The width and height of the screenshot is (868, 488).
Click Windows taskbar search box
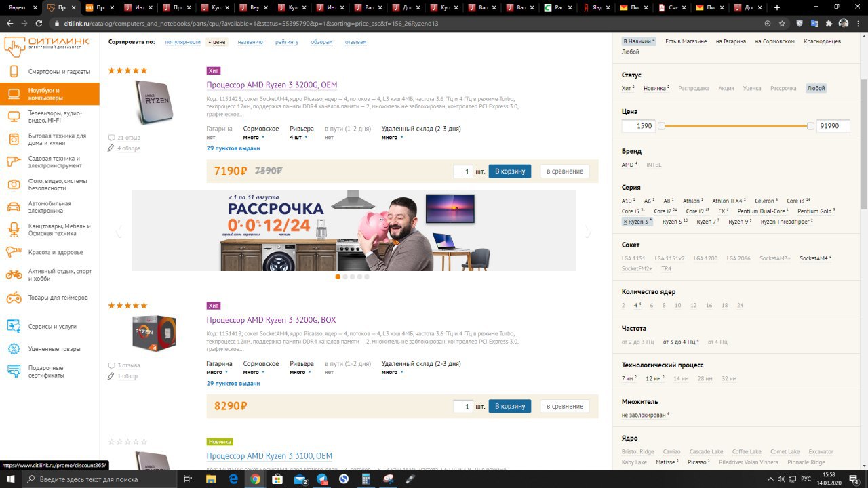100,479
